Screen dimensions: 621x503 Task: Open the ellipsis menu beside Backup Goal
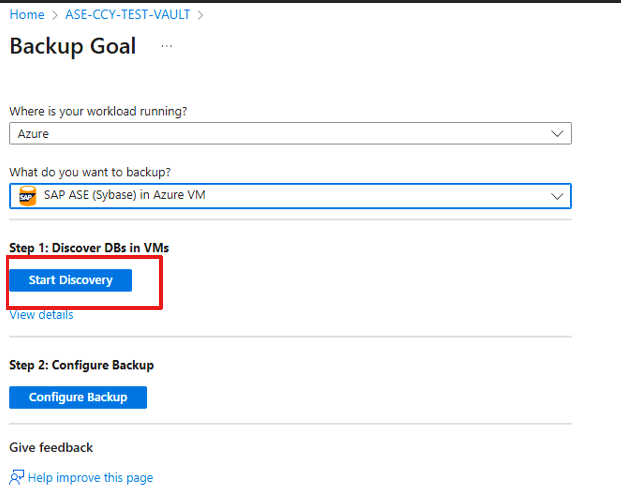point(167,46)
